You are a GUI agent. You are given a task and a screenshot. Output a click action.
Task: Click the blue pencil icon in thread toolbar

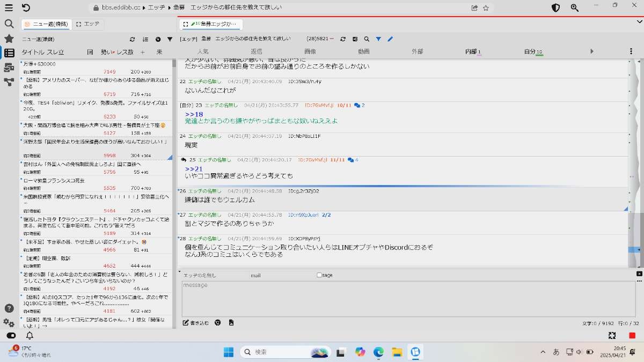point(390,39)
